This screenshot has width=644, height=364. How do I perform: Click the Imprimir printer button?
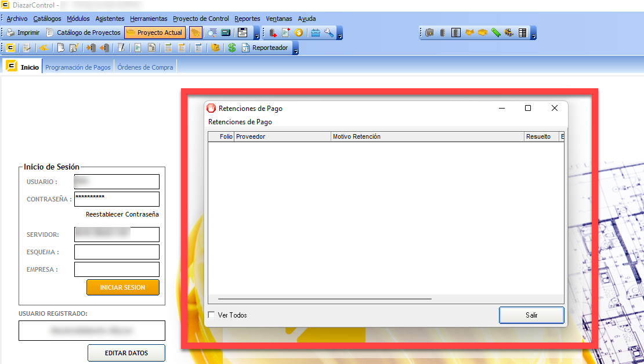(23, 33)
